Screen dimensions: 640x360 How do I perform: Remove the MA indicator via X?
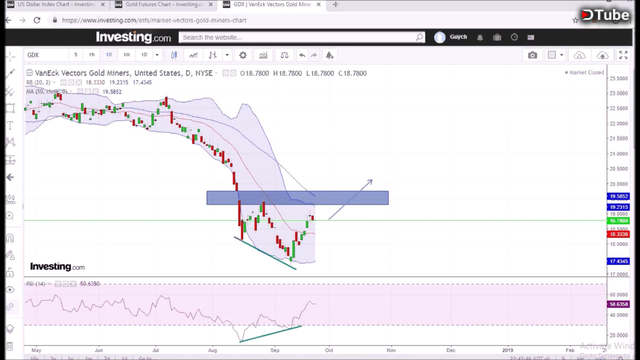pyautogui.click(x=95, y=92)
